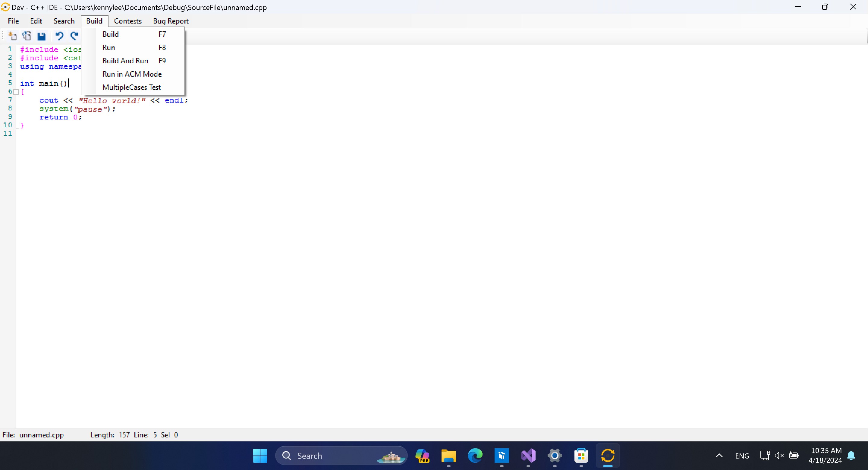Image resolution: width=868 pixels, height=470 pixels.
Task: Show hidden system tray icons chevron
Action: pos(719,456)
